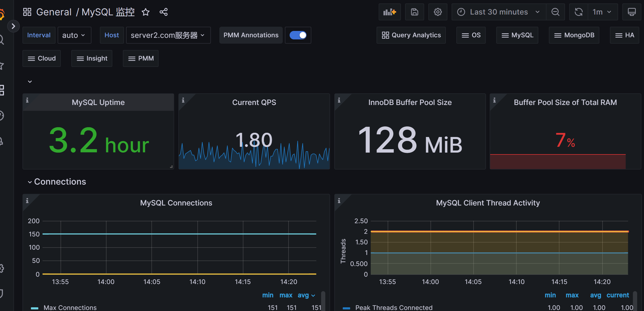This screenshot has width=644, height=311.
Task: Open the Insight links dropdown
Action: coord(92,58)
